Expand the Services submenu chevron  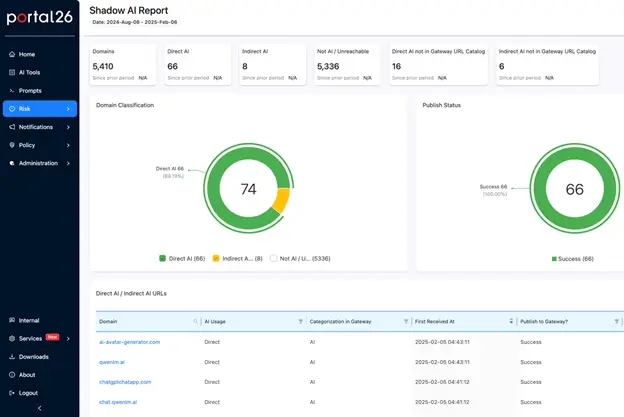coord(68,339)
